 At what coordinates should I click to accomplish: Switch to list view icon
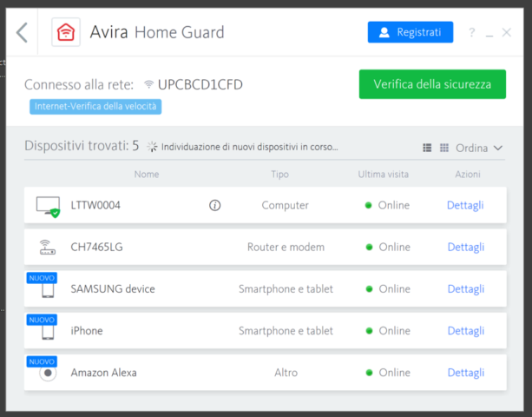click(427, 148)
